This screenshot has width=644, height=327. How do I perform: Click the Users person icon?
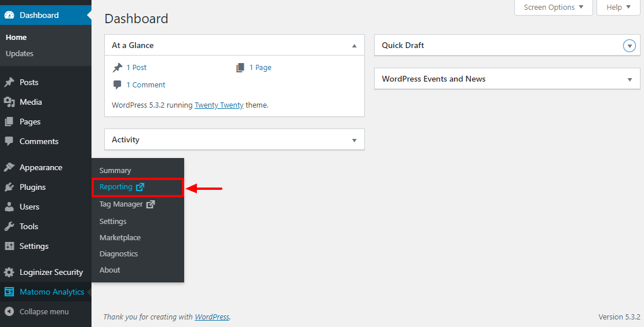click(x=9, y=207)
